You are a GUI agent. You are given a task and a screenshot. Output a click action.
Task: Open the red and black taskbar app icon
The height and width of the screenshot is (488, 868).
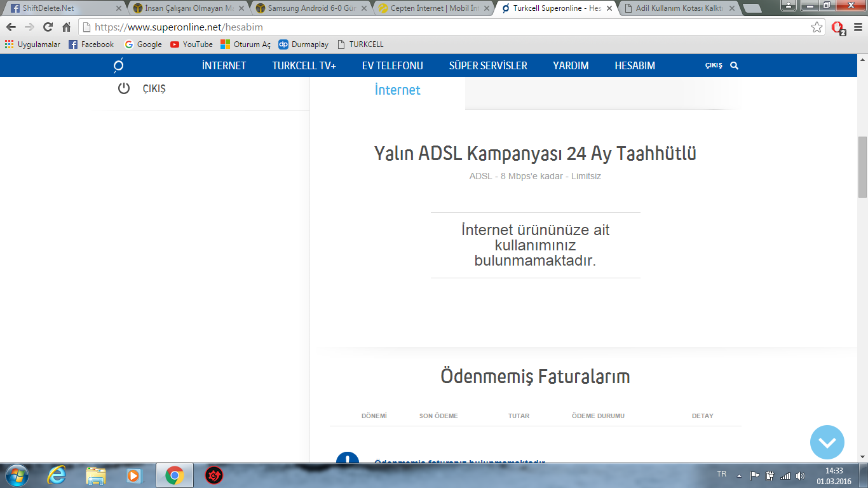click(x=214, y=475)
